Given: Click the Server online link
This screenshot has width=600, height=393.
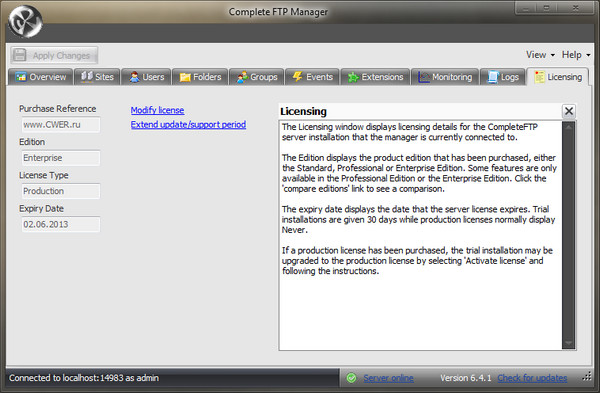Looking at the screenshot, I should tap(388, 378).
